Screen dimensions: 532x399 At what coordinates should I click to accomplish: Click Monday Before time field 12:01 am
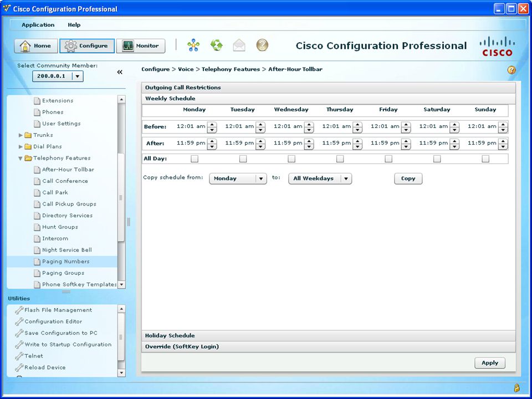click(x=191, y=126)
